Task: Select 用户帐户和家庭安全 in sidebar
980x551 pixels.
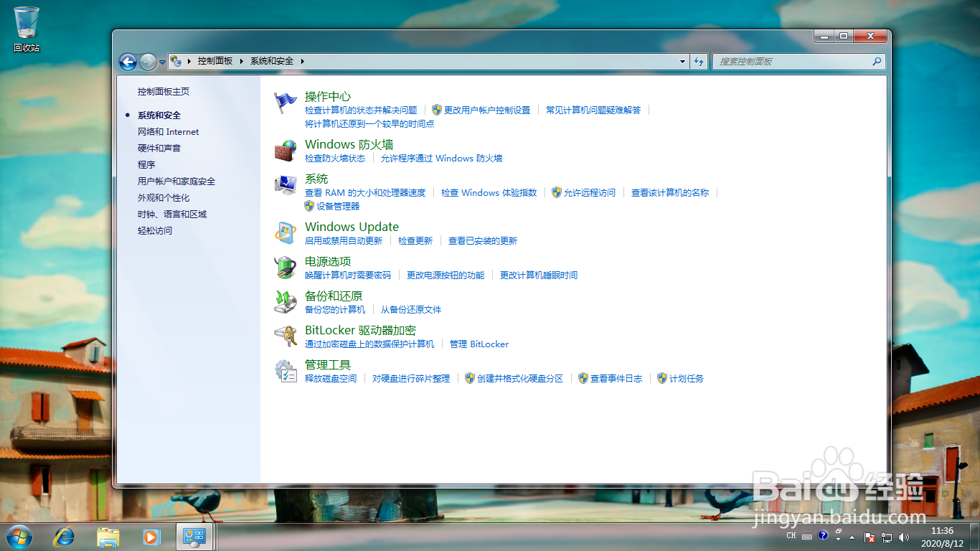Action: pos(176,182)
